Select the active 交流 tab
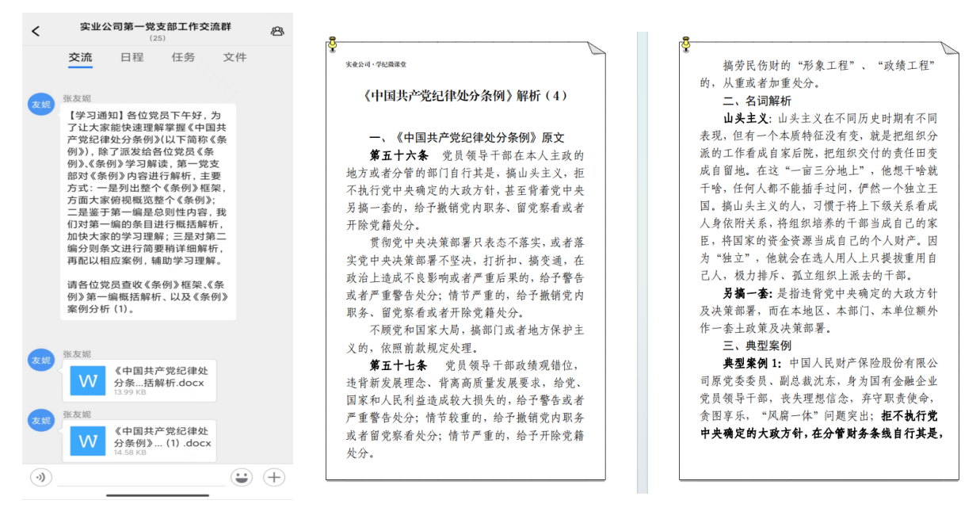The image size is (980, 523). [x=80, y=58]
